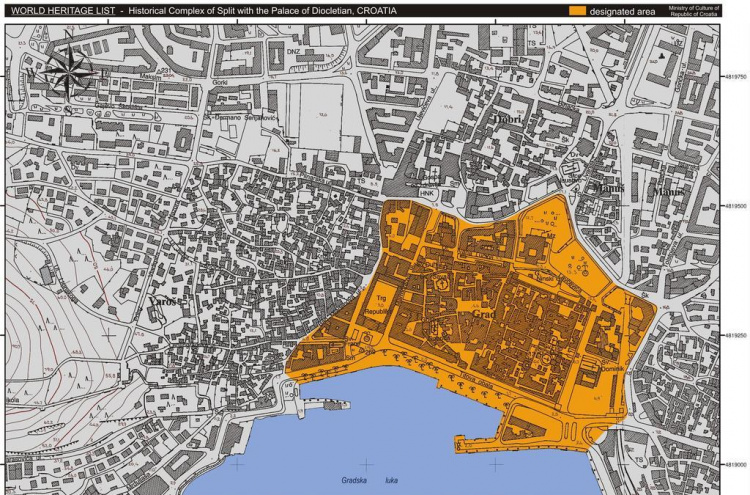
Task: Click the Trg Republike square label
Action: coord(381,305)
